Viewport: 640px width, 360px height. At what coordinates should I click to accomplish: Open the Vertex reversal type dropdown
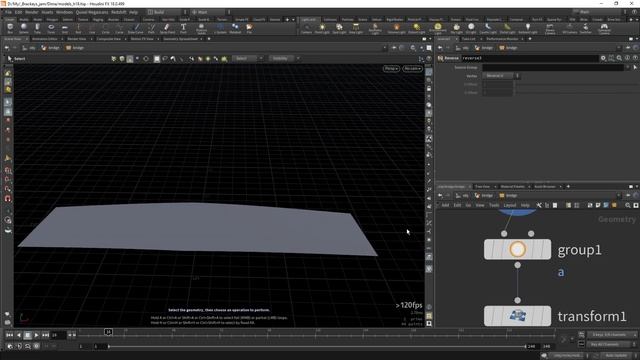tap(501, 76)
